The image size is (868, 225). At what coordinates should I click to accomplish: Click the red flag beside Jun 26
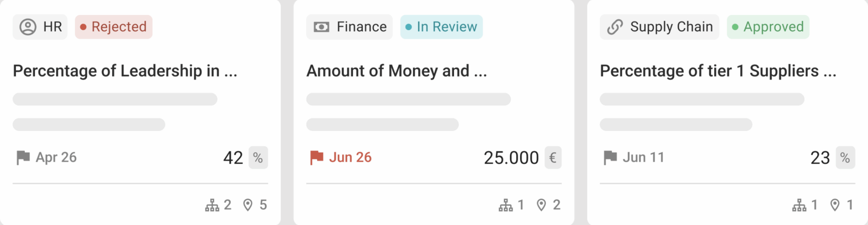click(x=317, y=158)
